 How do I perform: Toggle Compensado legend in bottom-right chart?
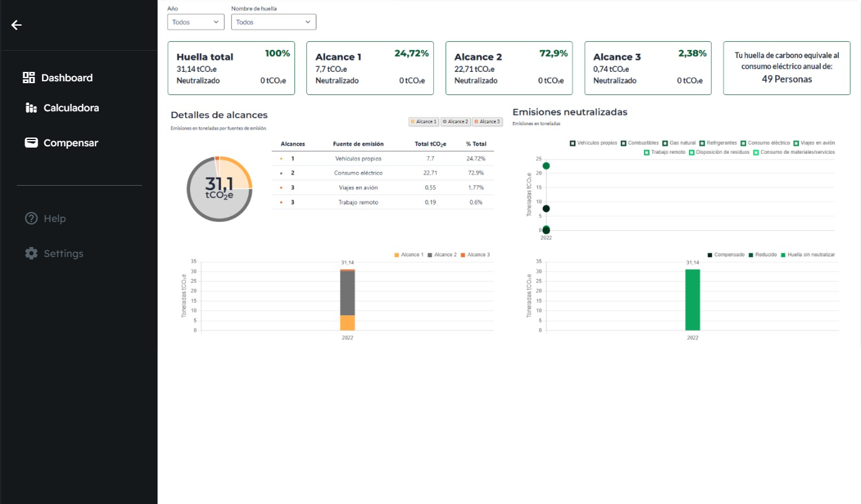pos(726,255)
